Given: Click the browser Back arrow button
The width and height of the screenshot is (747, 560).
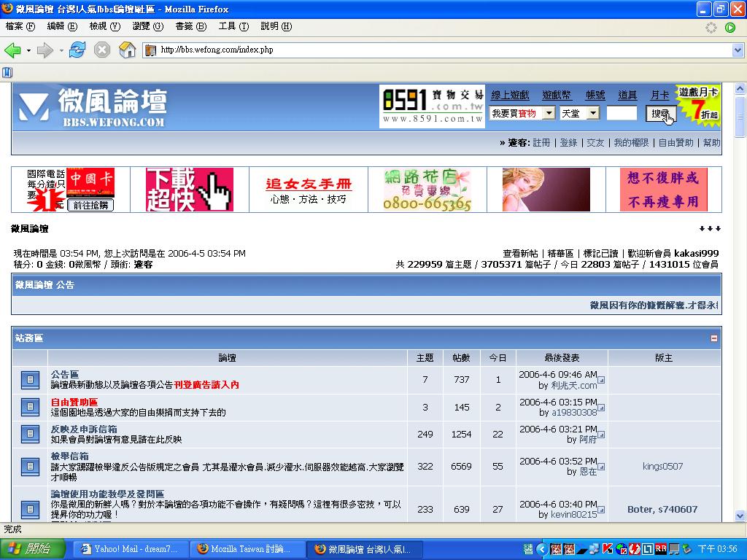Looking at the screenshot, I should coord(12,50).
